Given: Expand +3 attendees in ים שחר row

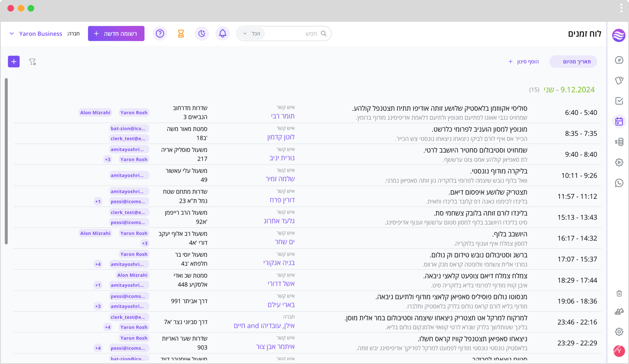Looking at the screenshot, I should click(144, 243).
